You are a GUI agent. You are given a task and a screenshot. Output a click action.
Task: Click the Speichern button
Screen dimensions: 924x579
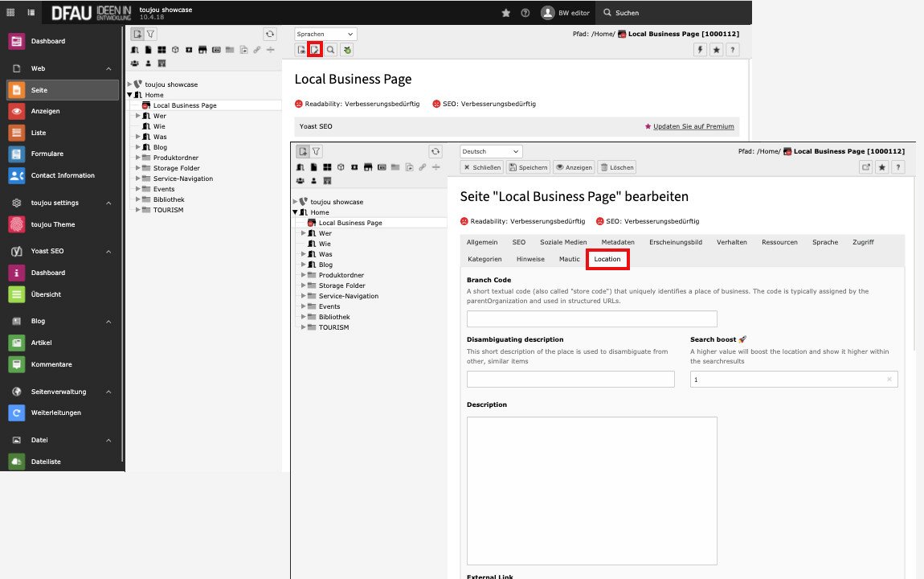pyautogui.click(x=528, y=167)
